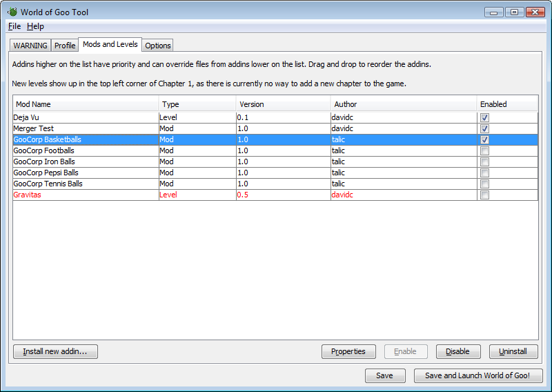Click the Save button
The height and width of the screenshot is (392, 552).
click(x=385, y=375)
